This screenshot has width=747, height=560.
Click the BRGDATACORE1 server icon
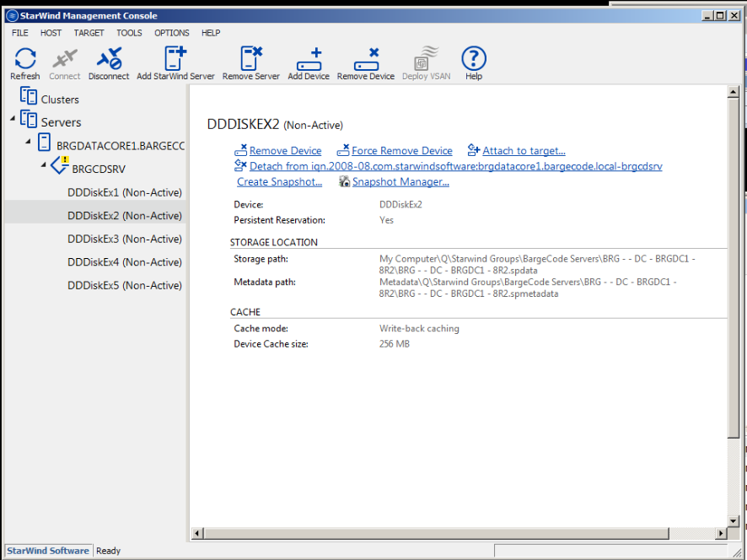pyautogui.click(x=45, y=142)
